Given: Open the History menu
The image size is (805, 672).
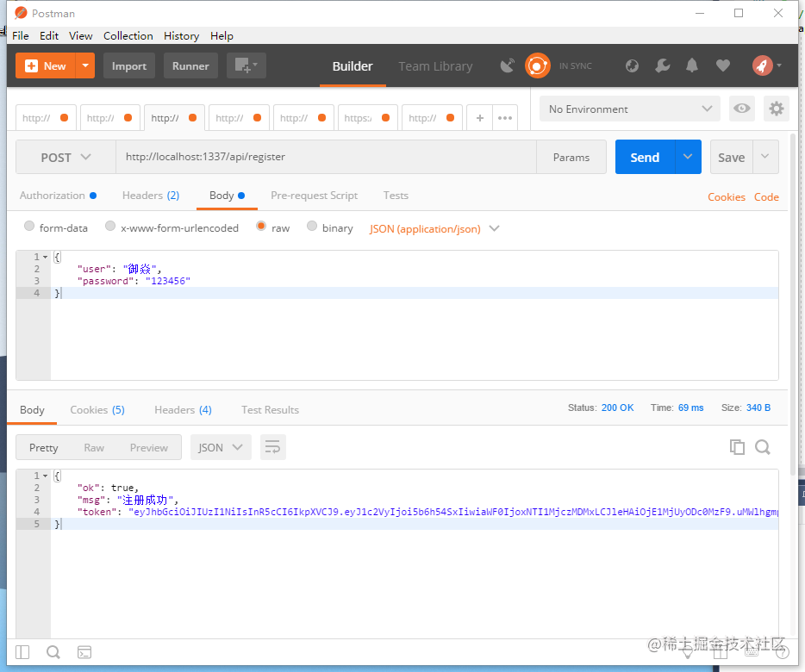Looking at the screenshot, I should [x=181, y=36].
